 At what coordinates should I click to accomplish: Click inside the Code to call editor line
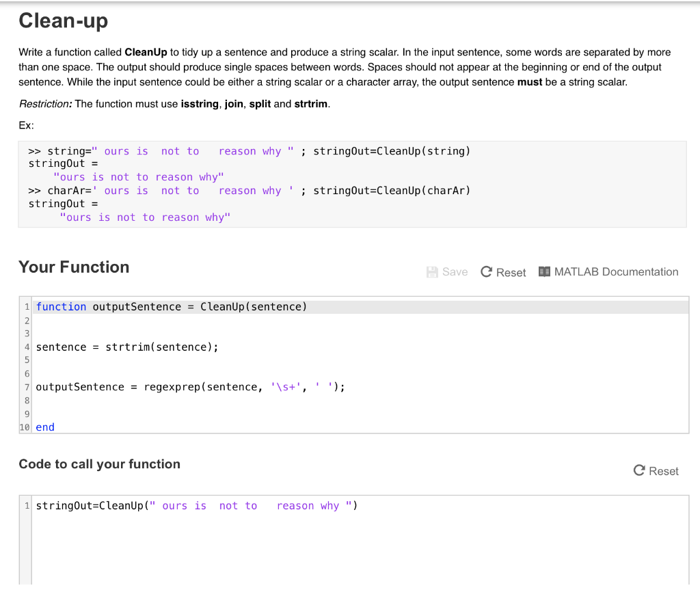click(x=198, y=505)
